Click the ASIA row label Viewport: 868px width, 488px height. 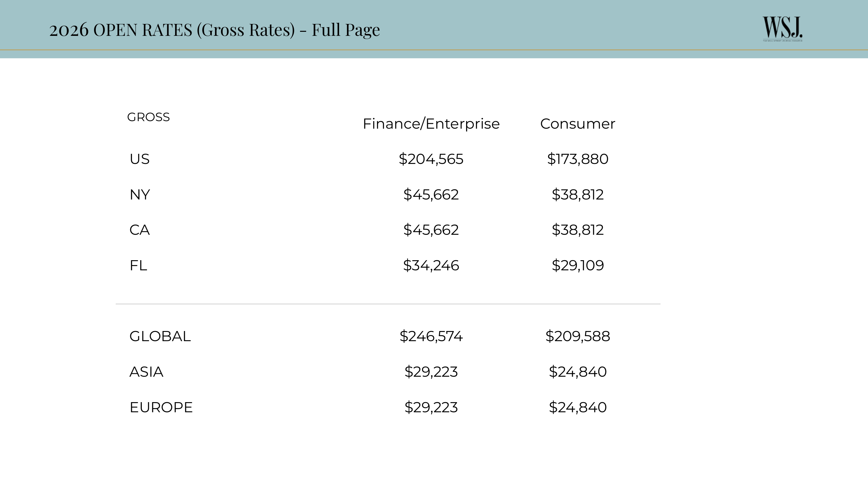click(146, 372)
